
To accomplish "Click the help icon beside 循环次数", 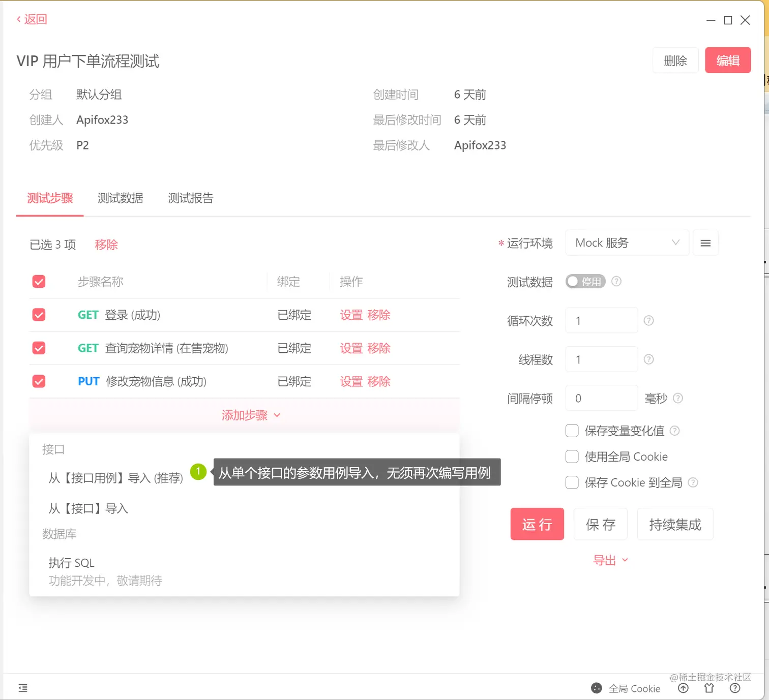I will 648,321.
